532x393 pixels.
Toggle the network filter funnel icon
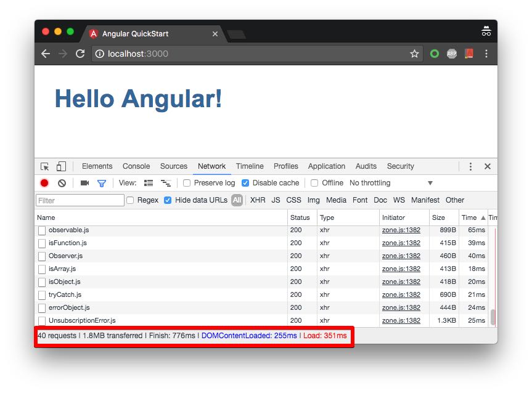[x=102, y=184]
